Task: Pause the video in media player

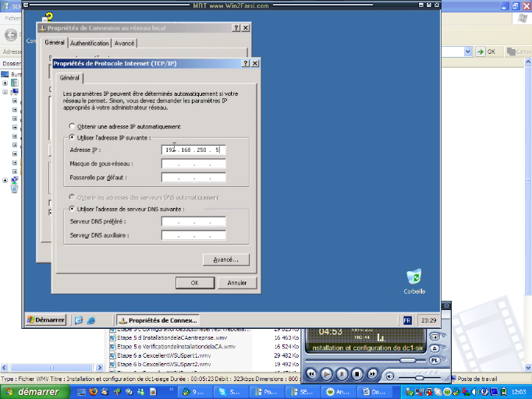Action: [342, 374]
